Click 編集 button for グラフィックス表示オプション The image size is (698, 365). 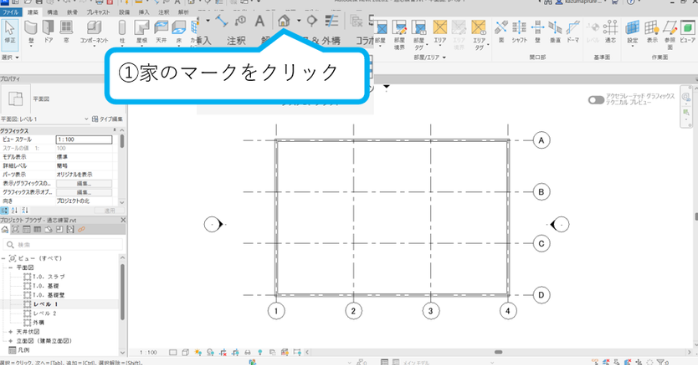[84, 192]
